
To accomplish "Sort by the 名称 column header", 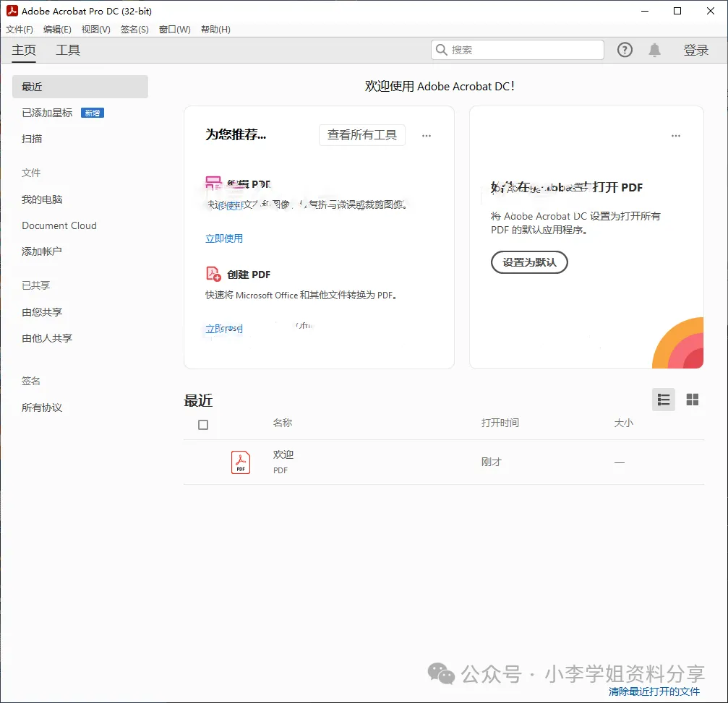I will [282, 423].
